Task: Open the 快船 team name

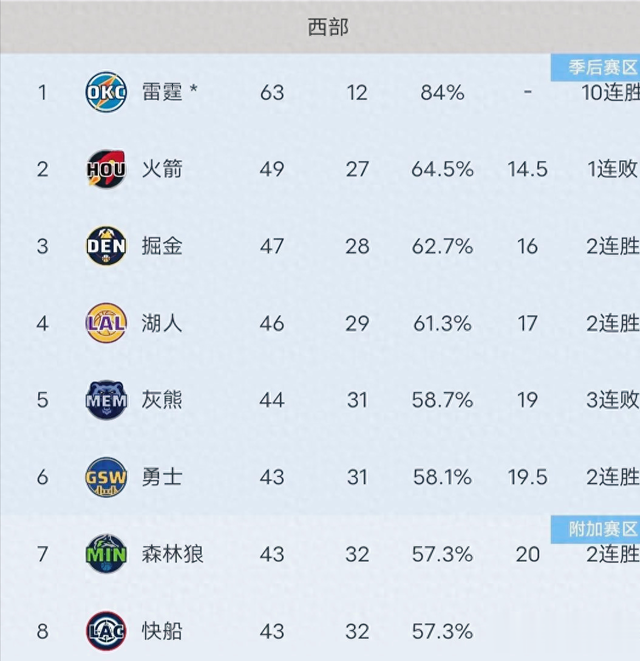Action: point(162,631)
